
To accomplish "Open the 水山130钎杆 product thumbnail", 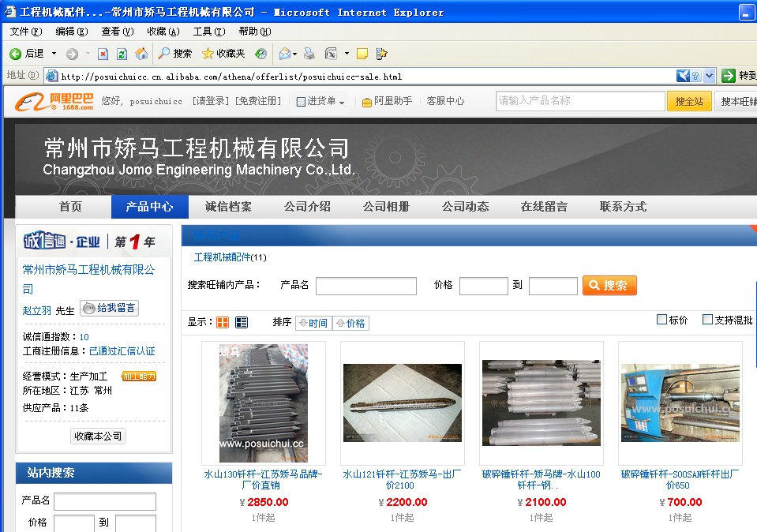I will point(264,403).
